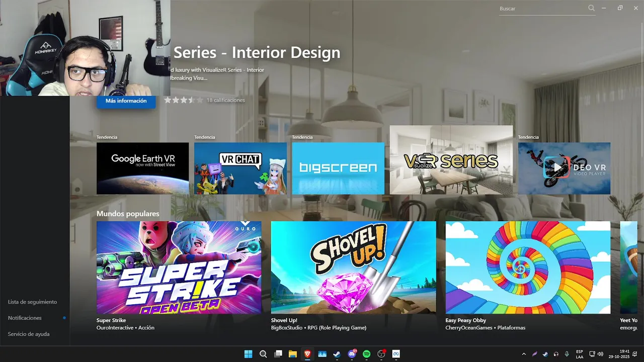Open Task View from taskbar
Viewport: 644px width, 362px height.
[278, 354]
